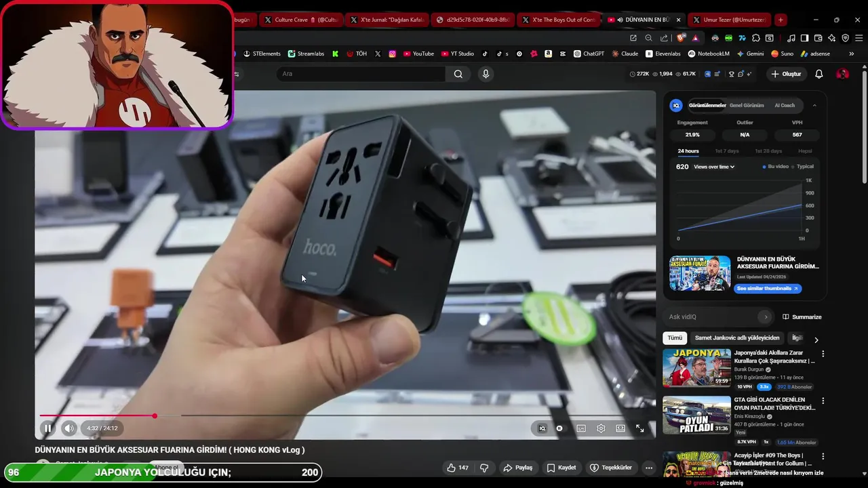868x488 pixels.
Task: Open Claude bookmark
Action: 625,54
